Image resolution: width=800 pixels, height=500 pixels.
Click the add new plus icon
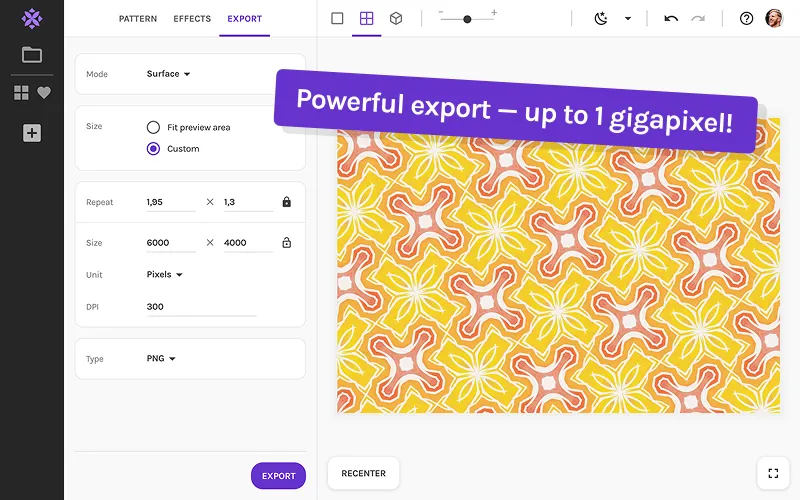32,133
